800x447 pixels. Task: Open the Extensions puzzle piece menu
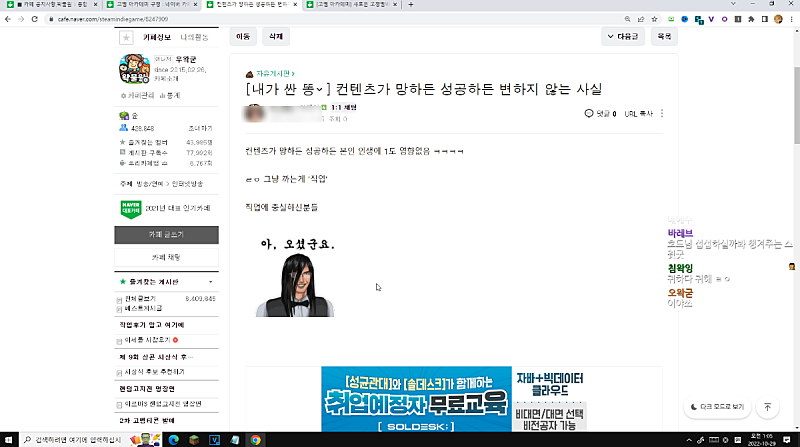pyautogui.click(x=751, y=19)
